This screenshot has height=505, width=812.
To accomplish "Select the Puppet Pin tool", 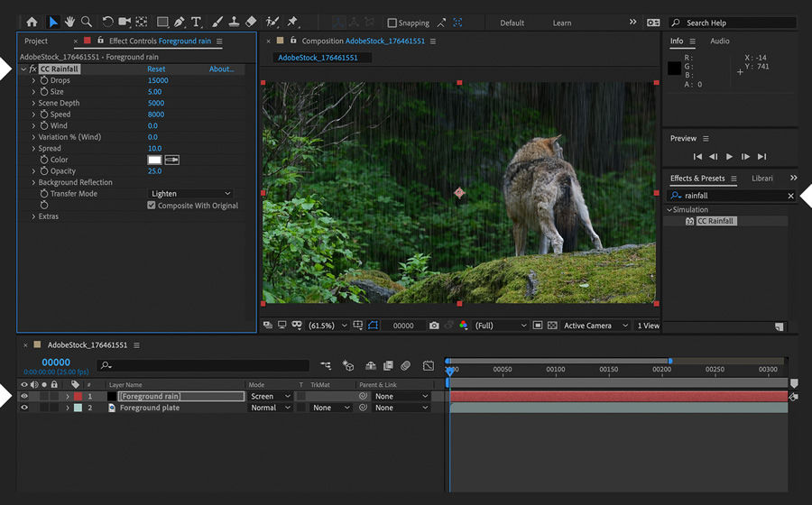I will point(292,22).
